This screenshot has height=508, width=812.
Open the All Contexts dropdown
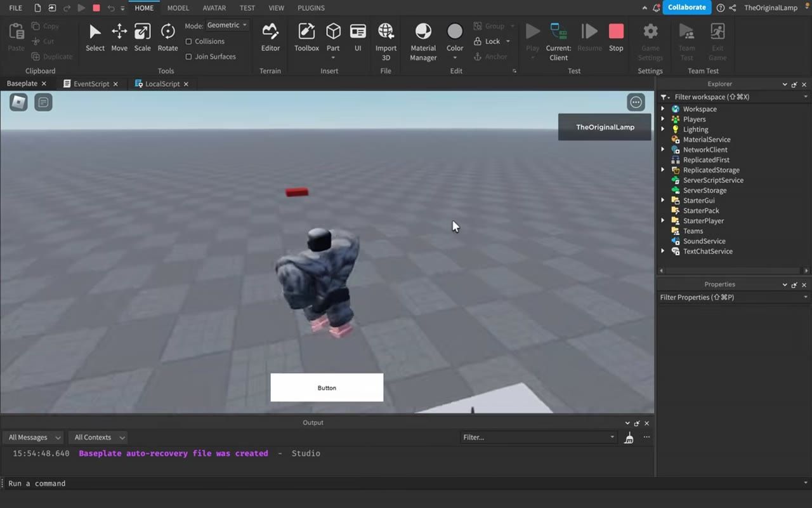[x=98, y=438]
